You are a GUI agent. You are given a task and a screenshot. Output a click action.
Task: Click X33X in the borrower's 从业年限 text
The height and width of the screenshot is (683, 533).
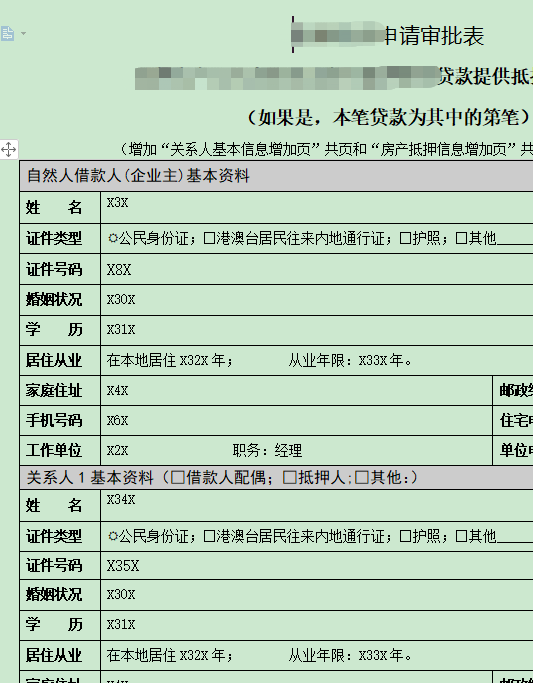(373, 361)
